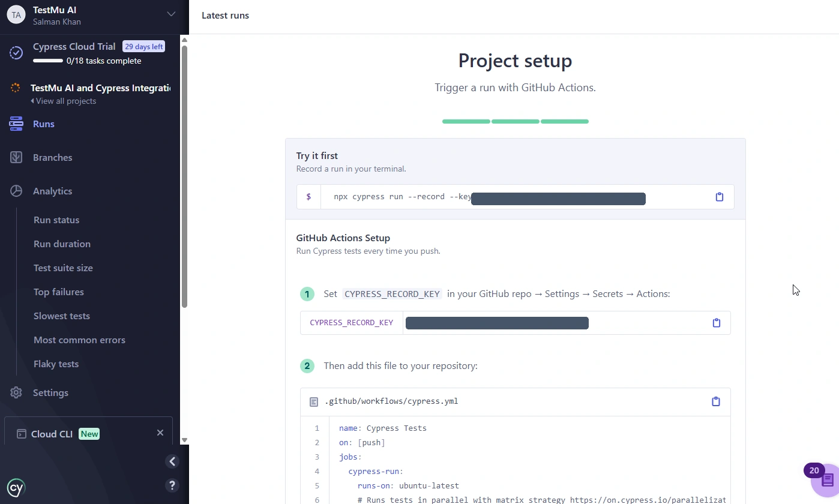Viewport: 839px width, 504px height.
Task: Copy the npx cypress run command
Action: coord(720,197)
